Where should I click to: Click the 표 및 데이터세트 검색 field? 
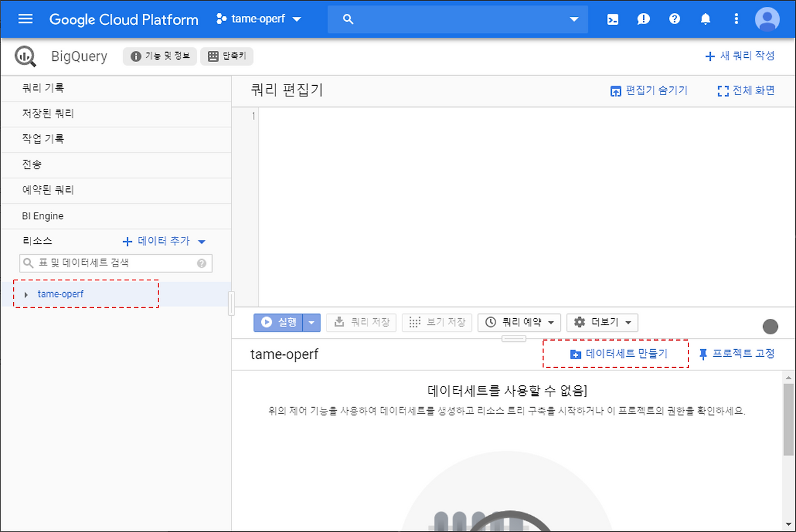click(x=116, y=264)
